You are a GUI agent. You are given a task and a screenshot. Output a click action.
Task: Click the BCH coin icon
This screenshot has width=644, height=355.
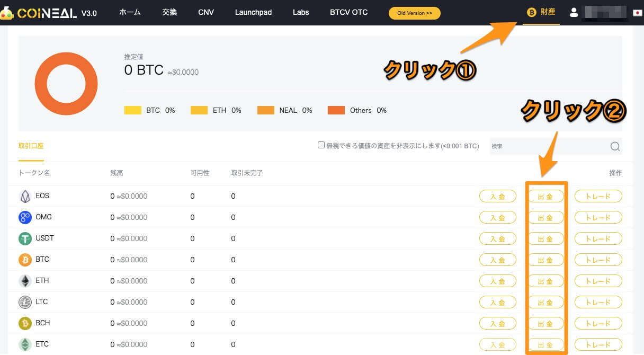(25, 323)
